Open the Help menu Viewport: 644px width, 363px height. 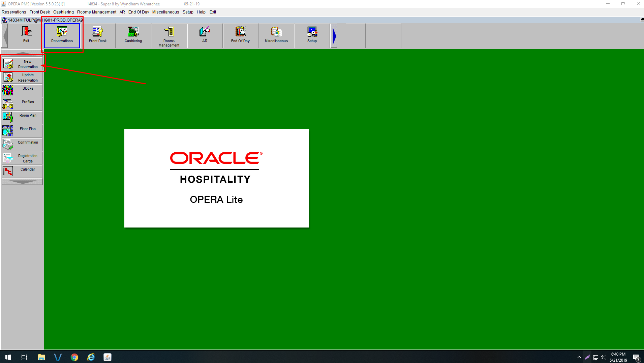201,12
